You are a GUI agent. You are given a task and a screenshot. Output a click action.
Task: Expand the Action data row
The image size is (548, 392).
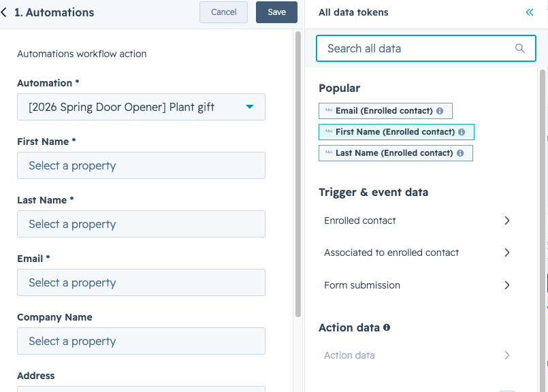click(417, 355)
